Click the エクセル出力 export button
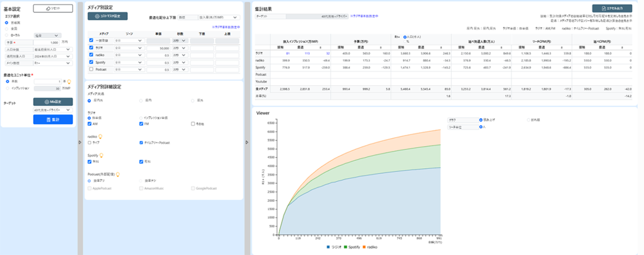Image resolution: width=644 pixels, height=255 pixels. (612, 8)
